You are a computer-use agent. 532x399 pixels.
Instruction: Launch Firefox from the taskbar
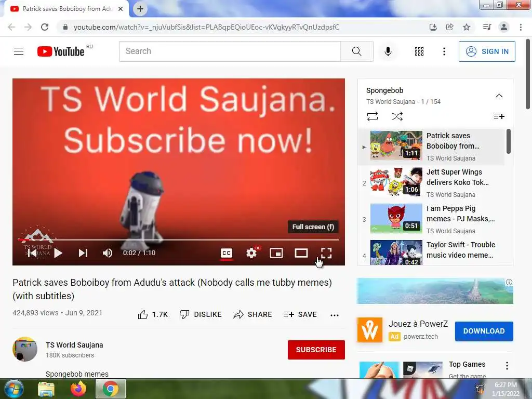[78, 389]
